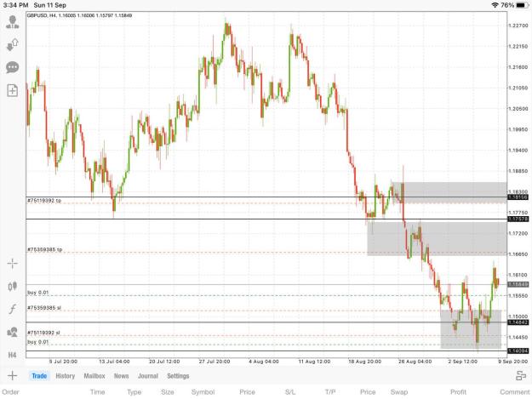Sort by T/P column header

[x=330, y=392]
